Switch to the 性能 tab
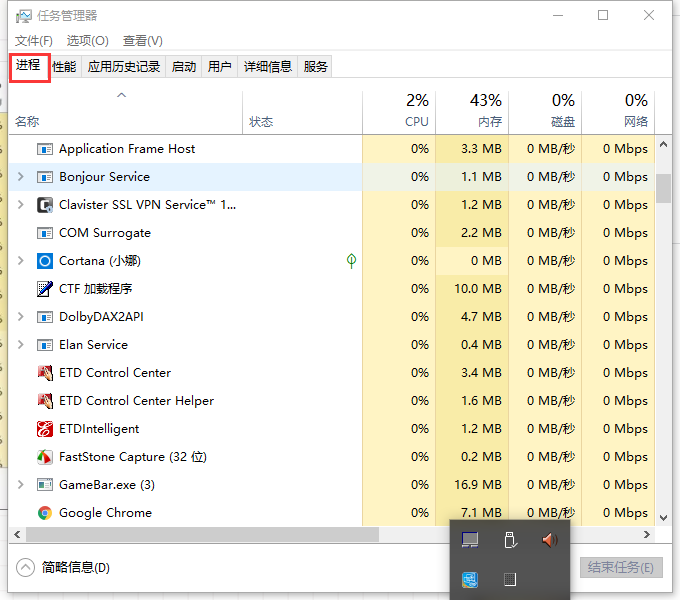This screenshot has width=680, height=600. (64, 67)
